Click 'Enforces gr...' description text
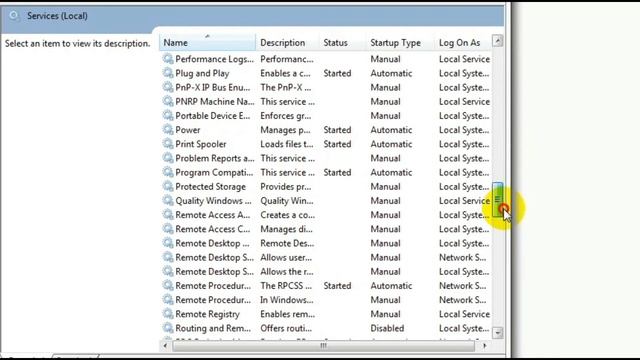This screenshot has height=360, width=640. 285,116
